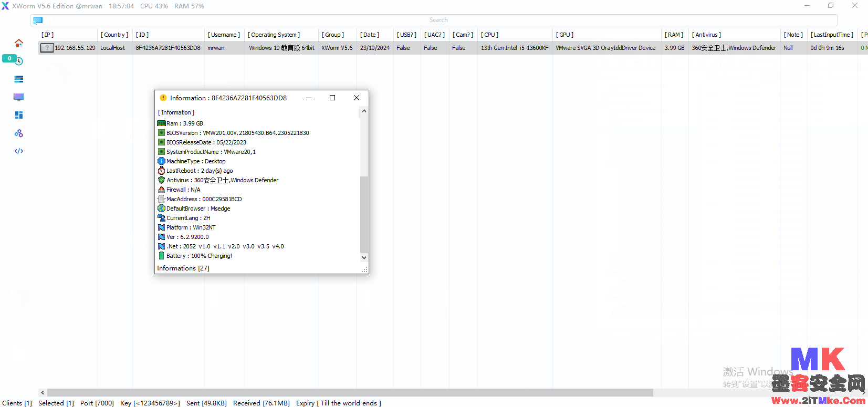
Task: Sort by the [CPU] column header
Action: pyautogui.click(x=490, y=35)
